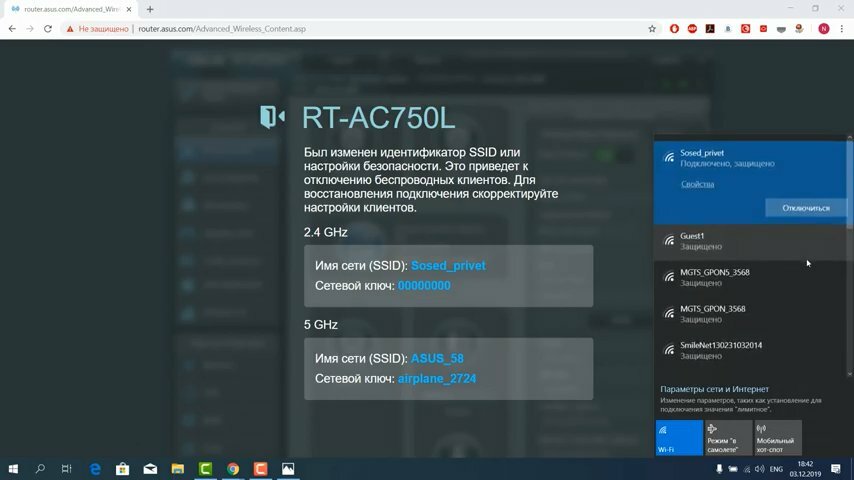Click the browser back arrow
Viewport: 854px width, 480px height.
click(x=12, y=29)
